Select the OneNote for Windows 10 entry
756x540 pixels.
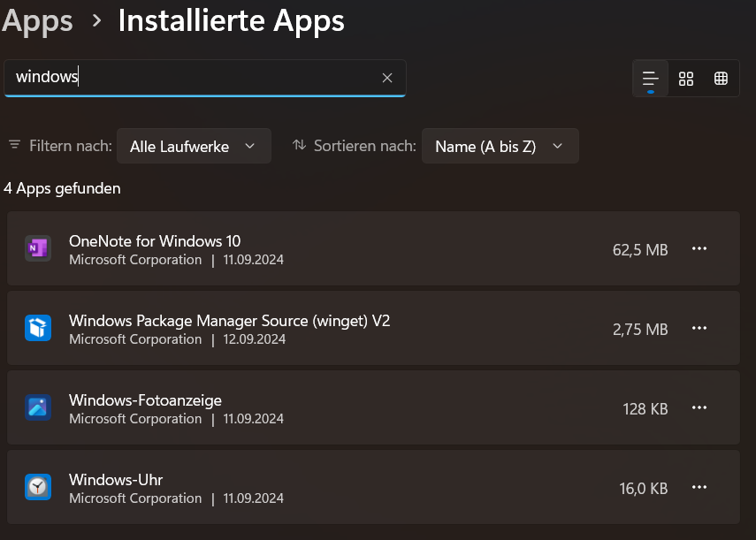[354, 249]
